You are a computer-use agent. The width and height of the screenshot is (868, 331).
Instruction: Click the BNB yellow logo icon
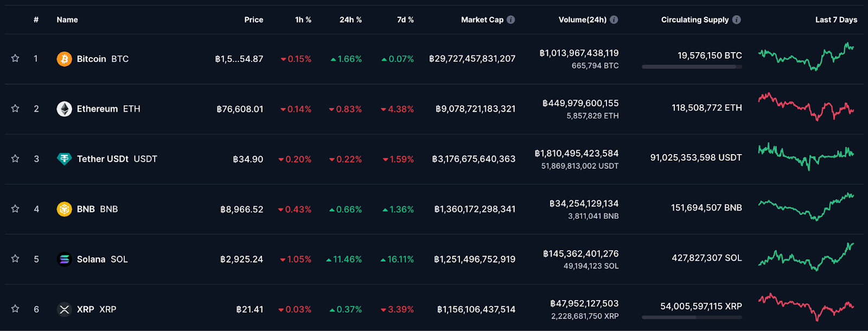pos(64,209)
